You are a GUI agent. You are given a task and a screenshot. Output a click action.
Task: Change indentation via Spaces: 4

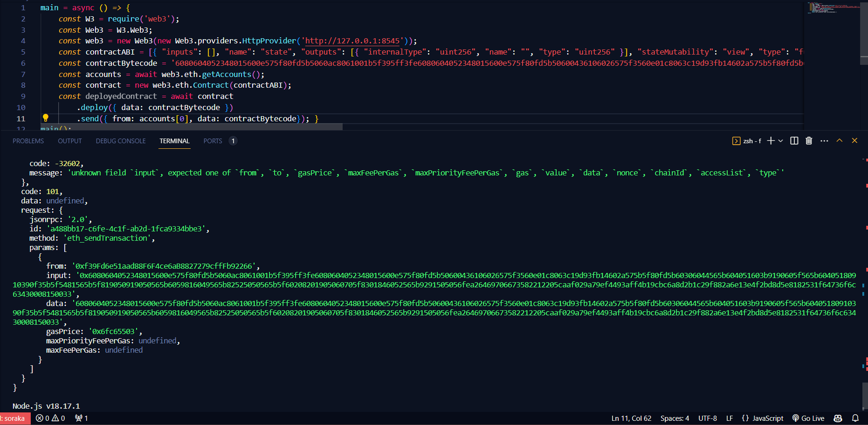pyautogui.click(x=675, y=418)
